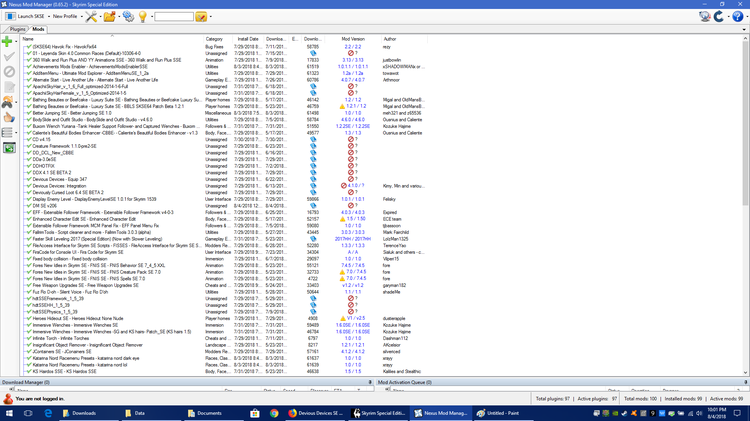Click the green export mod list icon

tap(9, 148)
